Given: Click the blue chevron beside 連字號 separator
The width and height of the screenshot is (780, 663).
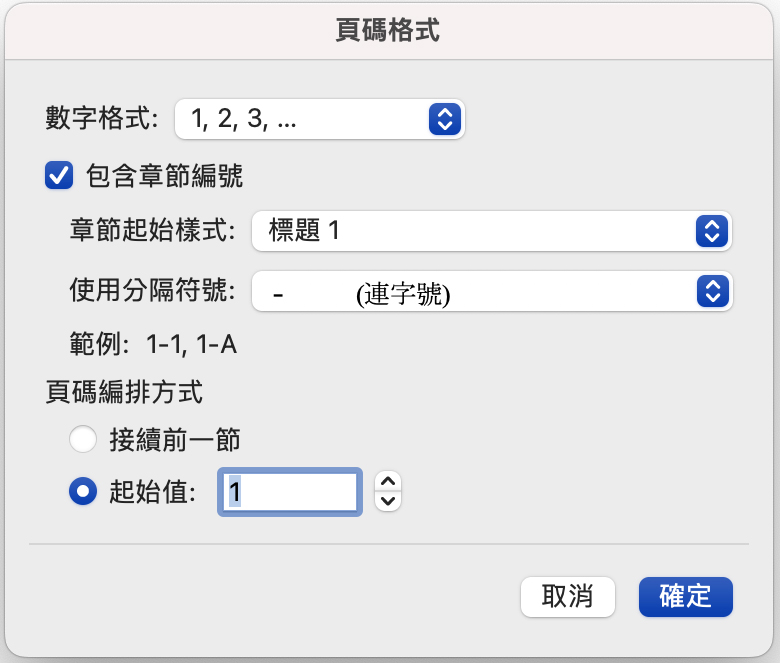Looking at the screenshot, I should point(711,291).
